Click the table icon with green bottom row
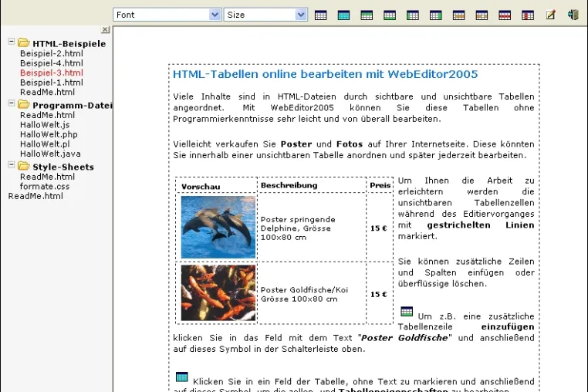The height and width of the screenshot is (392, 588). 390,15
